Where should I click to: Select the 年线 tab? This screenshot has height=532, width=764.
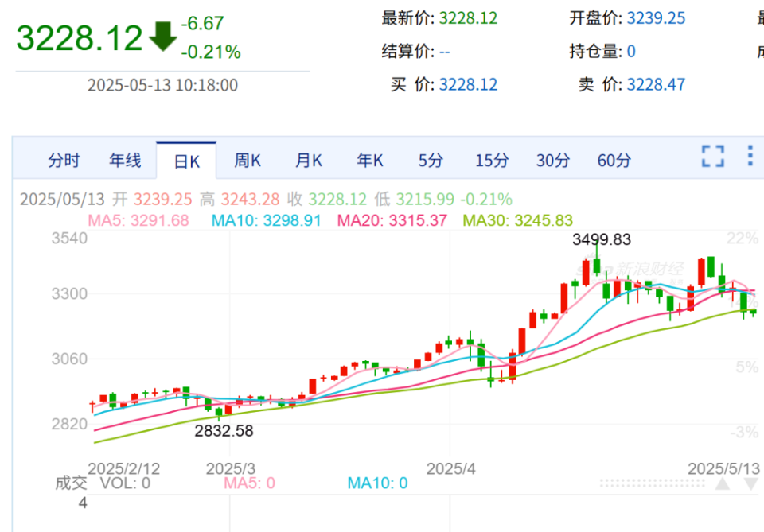125,160
